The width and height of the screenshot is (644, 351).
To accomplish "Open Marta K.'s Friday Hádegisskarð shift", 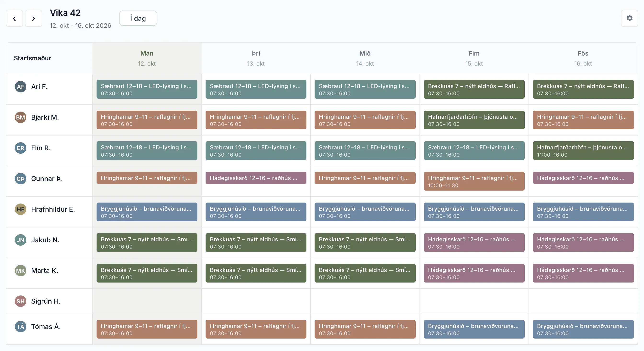I will [583, 273].
